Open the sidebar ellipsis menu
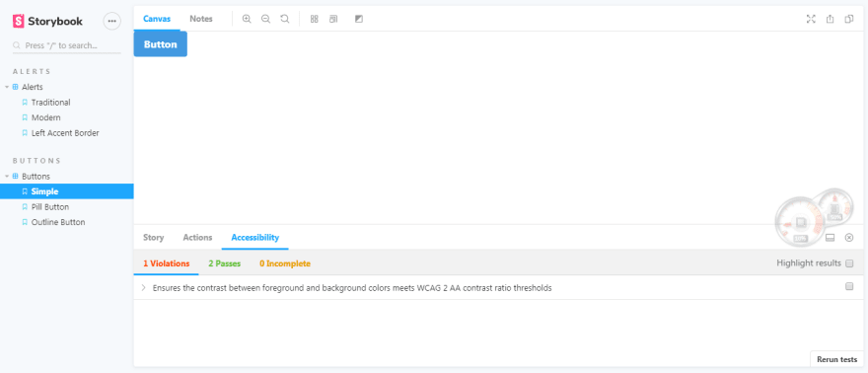Viewport: 868px width, 373px height. tap(111, 21)
